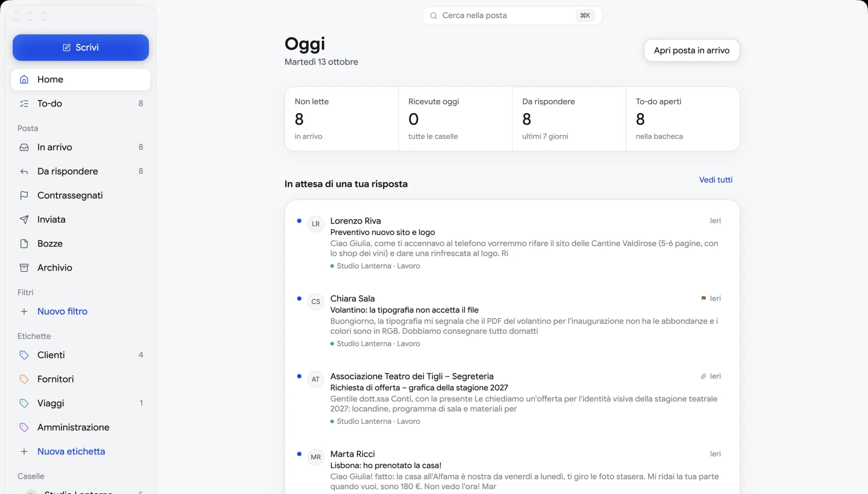Open the Home section
This screenshot has width=868, height=494.
[x=80, y=80]
